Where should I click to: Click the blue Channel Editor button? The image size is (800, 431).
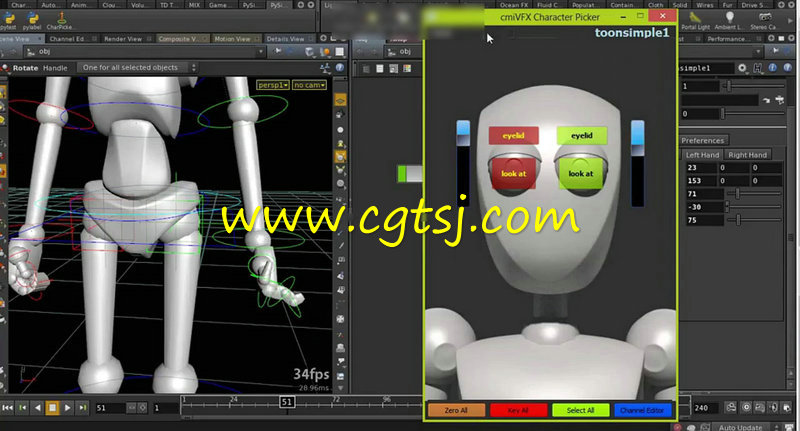[x=642, y=410]
